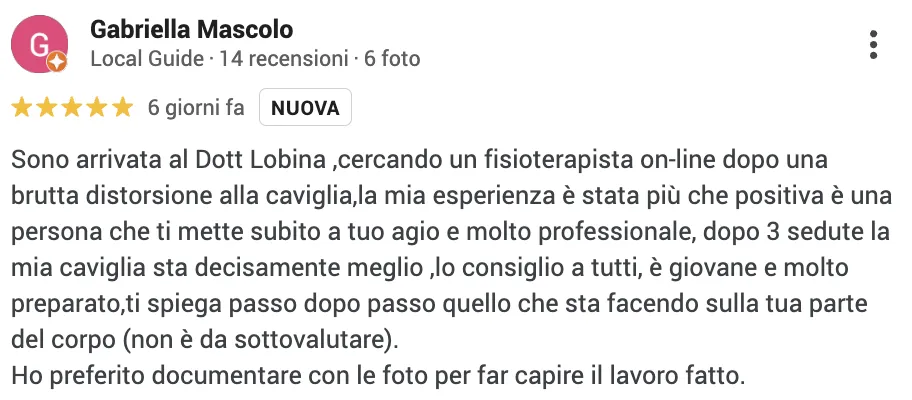Click the "14 recensioni" count

pos(283,59)
